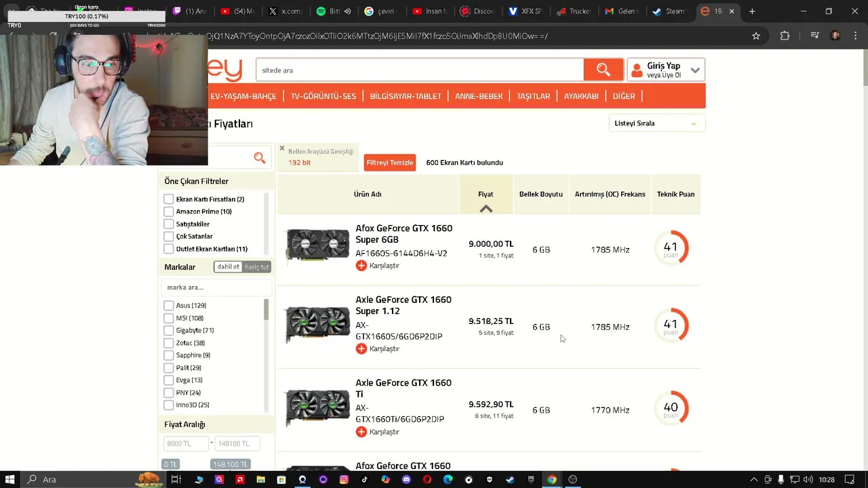Viewport: 868px width, 488px height.
Task: Open TikTok from the taskbar
Action: (365, 479)
